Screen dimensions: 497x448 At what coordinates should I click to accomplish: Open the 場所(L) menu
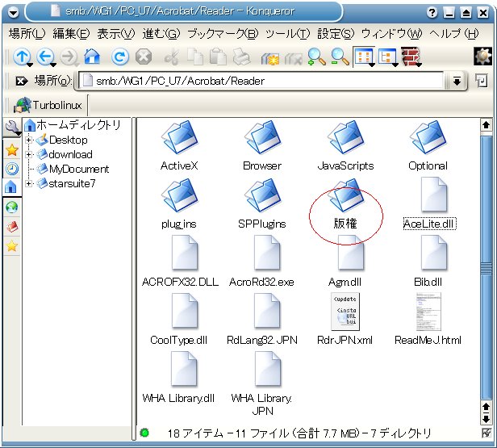pos(27,34)
